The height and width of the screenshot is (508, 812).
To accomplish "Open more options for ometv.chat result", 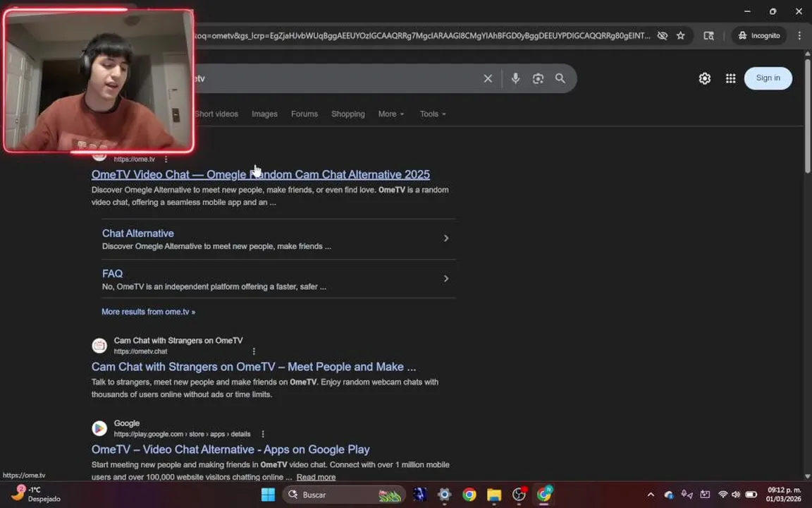I will (254, 351).
